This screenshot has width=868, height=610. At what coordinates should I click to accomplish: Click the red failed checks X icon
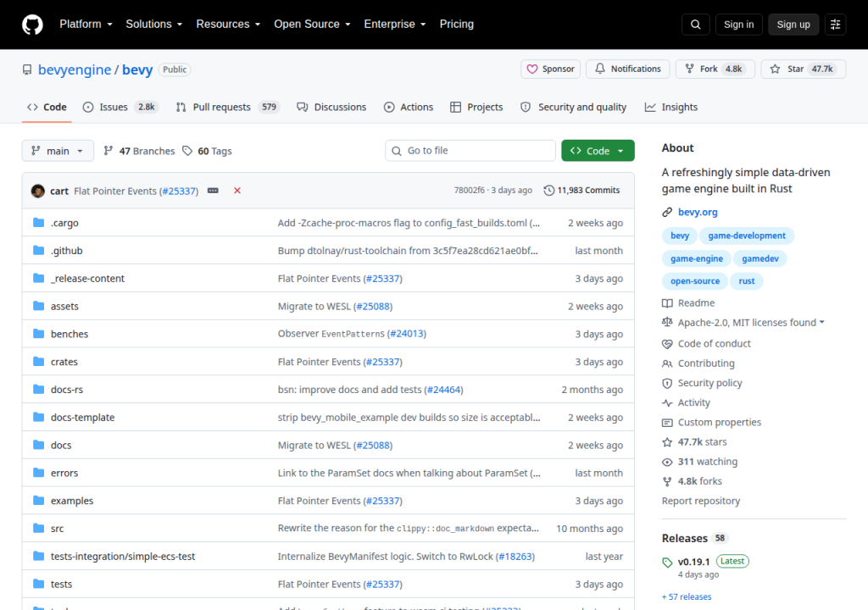237,191
